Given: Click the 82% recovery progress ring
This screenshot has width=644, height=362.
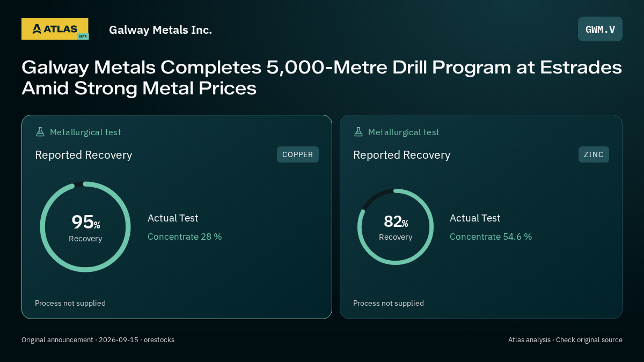Looking at the screenshot, I should [396, 227].
